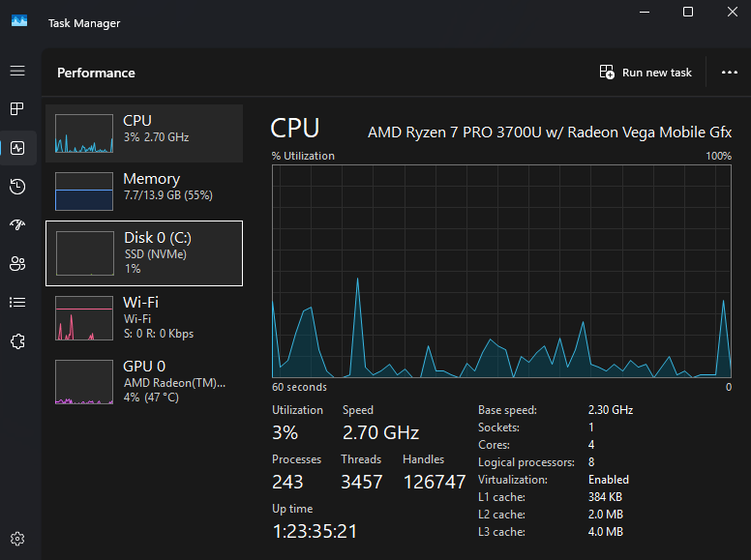Image resolution: width=751 pixels, height=560 pixels.
Task: Click the Logical processors label
Action: click(526, 462)
